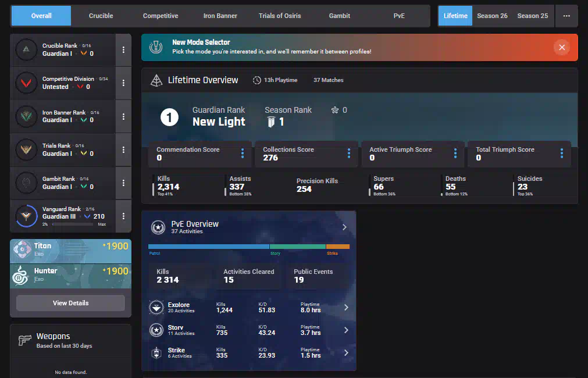
Task: Open the Trials of Osiris tab
Action: [x=280, y=16]
